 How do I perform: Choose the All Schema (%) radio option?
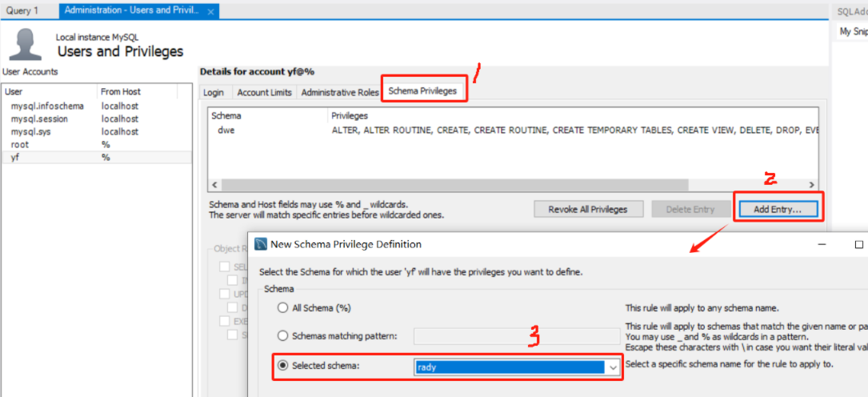(314, 308)
